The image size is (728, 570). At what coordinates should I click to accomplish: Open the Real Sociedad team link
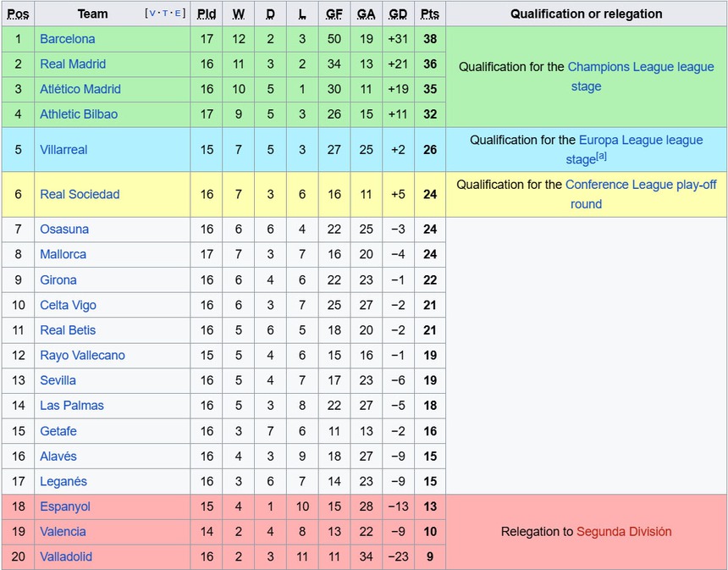coord(80,195)
